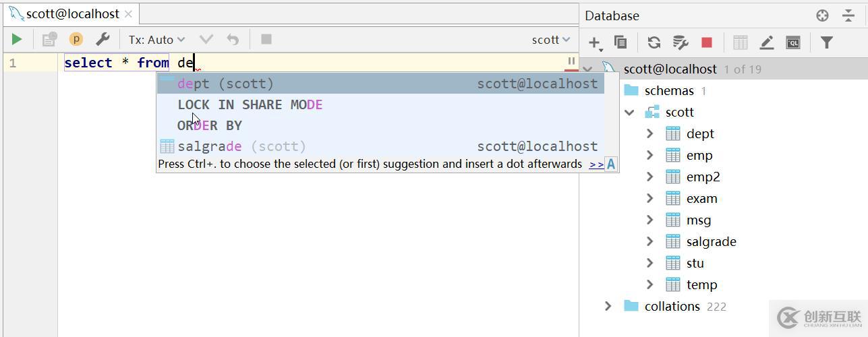The width and height of the screenshot is (868, 337).
Task: Expand the temp table node
Action: pos(650,285)
